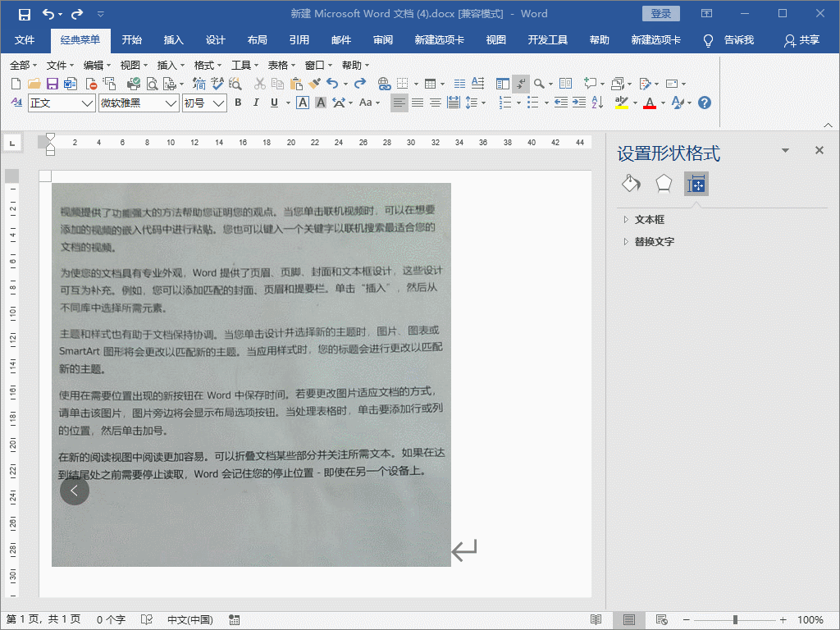
Task: Click the envelope icon in toolbar
Action: point(672,84)
